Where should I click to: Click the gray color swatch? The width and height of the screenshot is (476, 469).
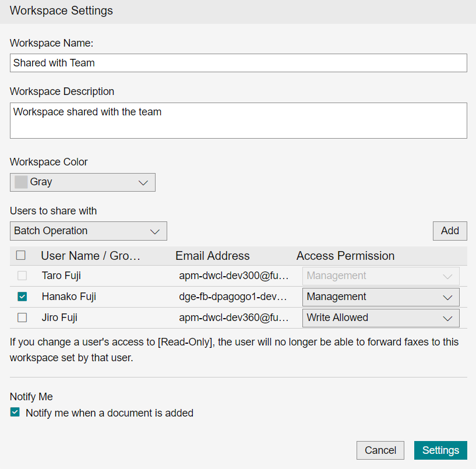21,182
